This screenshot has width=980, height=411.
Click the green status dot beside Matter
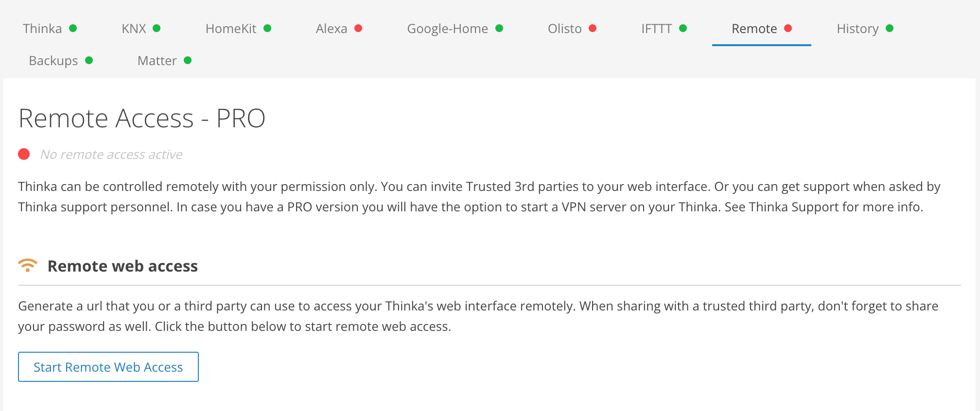tap(188, 60)
